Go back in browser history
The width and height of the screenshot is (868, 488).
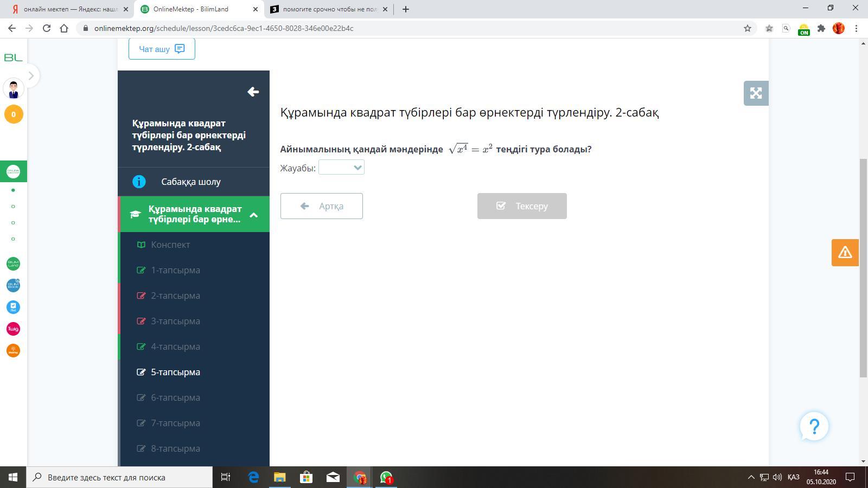12,28
